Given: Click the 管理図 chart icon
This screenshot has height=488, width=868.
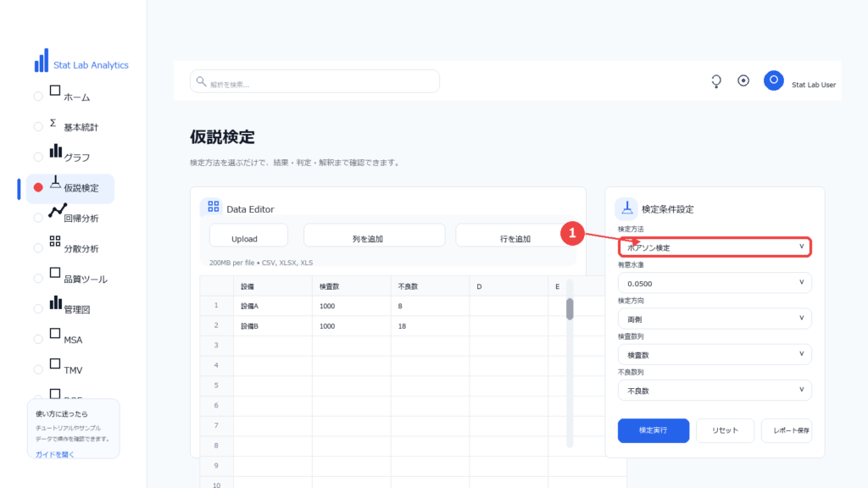Looking at the screenshot, I should (x=55, y=302).
